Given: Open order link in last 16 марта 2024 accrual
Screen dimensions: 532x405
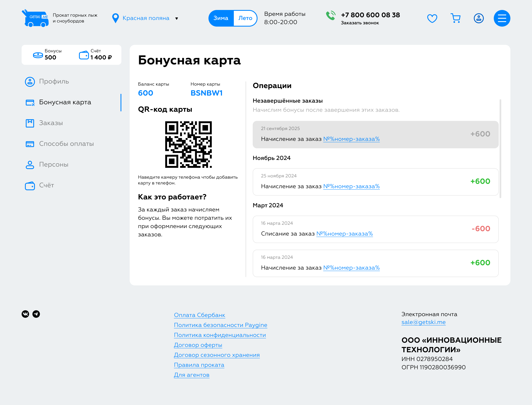Looking at the screenshot, I should [351, 268].
